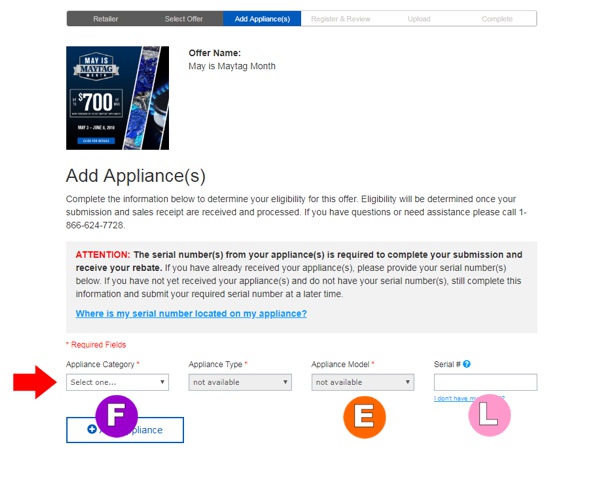Open the Appliance Model dropdown
The width and height of the screenshot is (600, 478).
point(363,382)
